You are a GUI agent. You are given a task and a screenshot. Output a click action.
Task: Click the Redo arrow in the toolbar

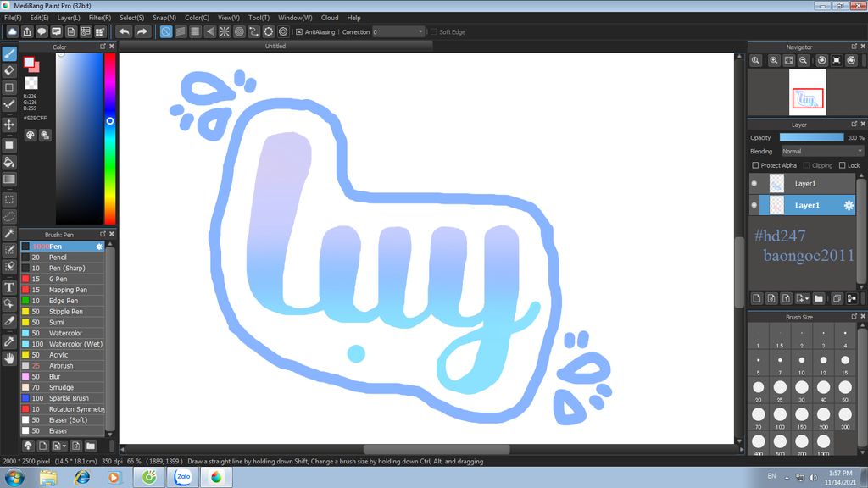click(x=142, y=32)
